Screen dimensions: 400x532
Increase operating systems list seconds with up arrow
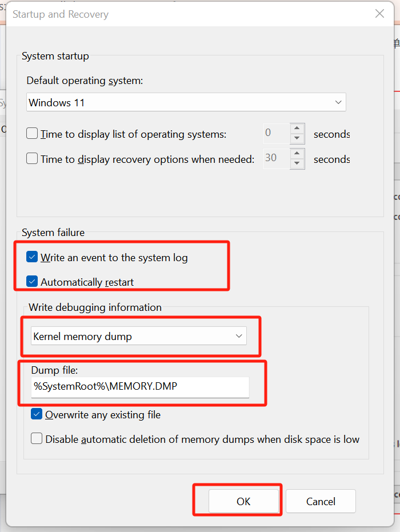297,129
